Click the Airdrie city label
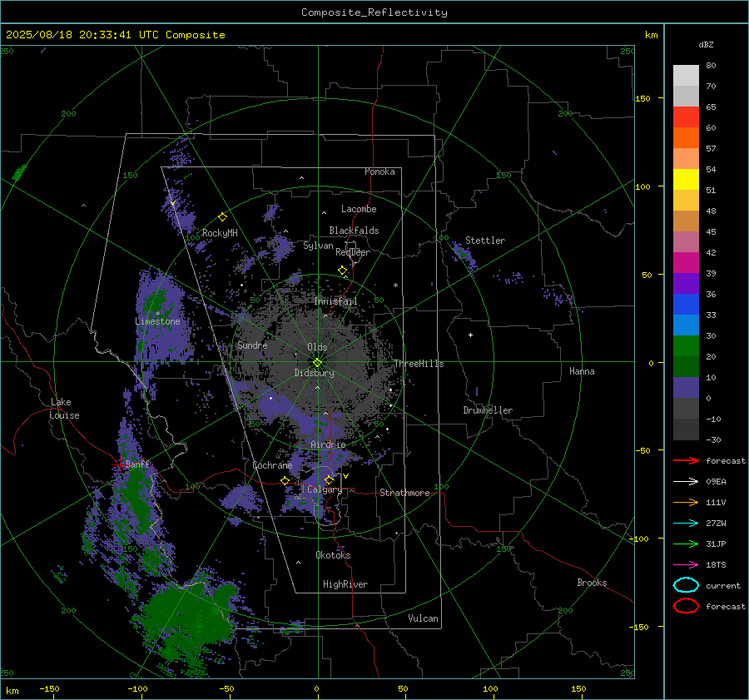The image size is (749, 700). coord(328,444)
